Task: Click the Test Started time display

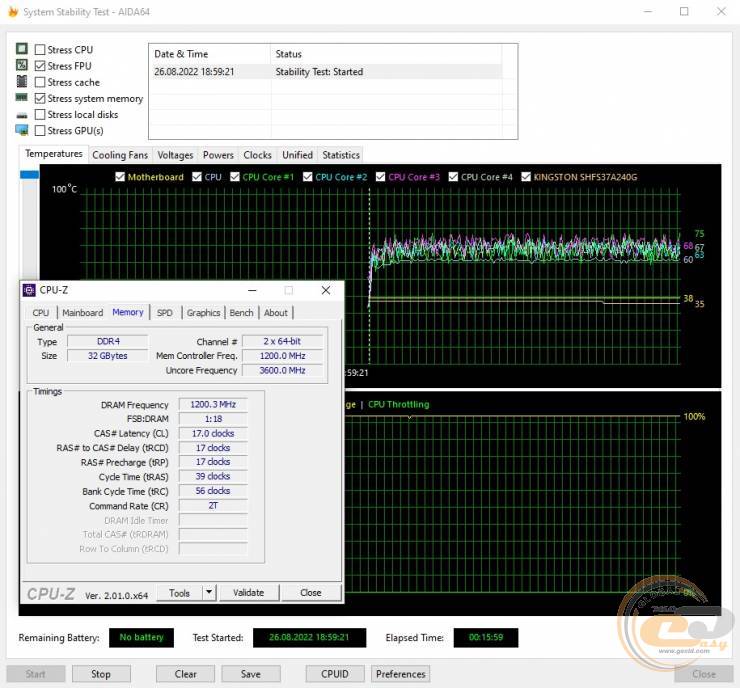Action: tap(309, 638)
